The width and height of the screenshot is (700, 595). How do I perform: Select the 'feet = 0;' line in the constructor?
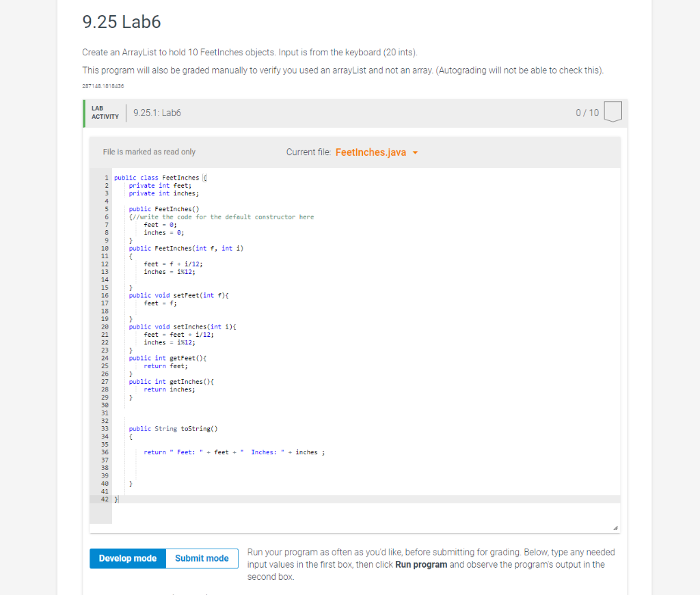(159, 224)
